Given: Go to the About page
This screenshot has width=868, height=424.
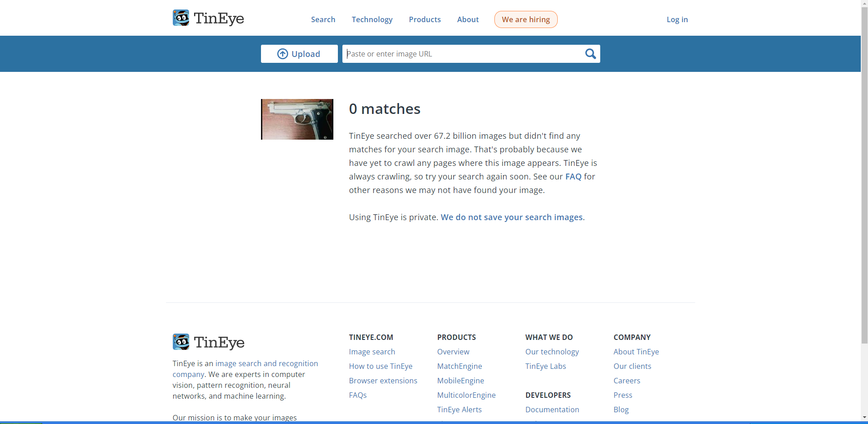Looking at the screenshot, I should [x=468, y=19].
